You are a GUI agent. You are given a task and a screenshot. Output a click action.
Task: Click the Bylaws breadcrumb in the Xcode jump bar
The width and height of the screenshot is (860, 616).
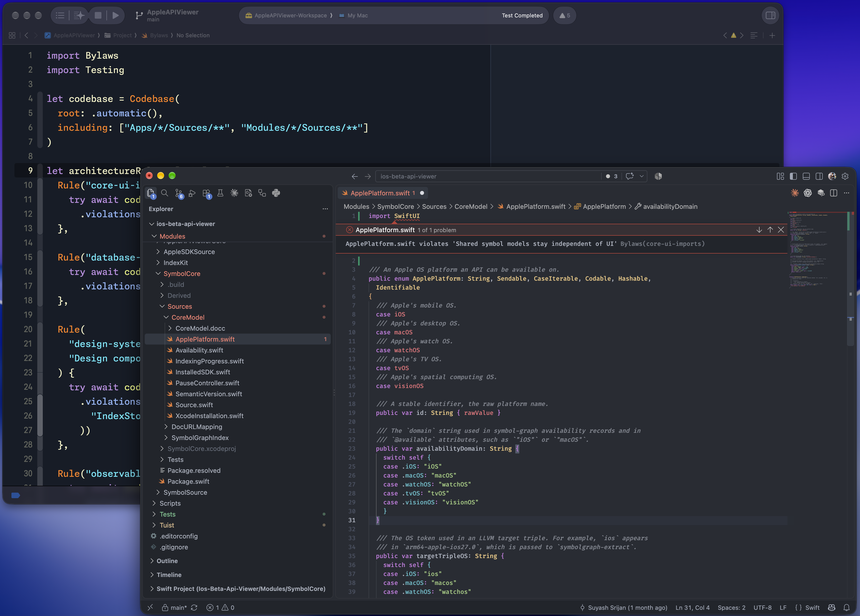pyautogui.click(x=155, y=35)
